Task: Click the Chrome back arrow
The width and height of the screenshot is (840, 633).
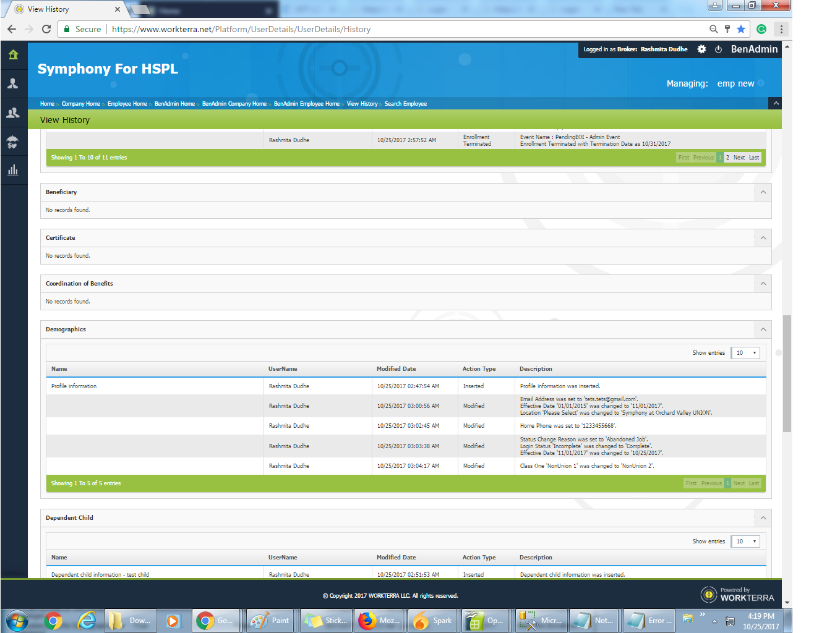Action: [x=12, y=29]
